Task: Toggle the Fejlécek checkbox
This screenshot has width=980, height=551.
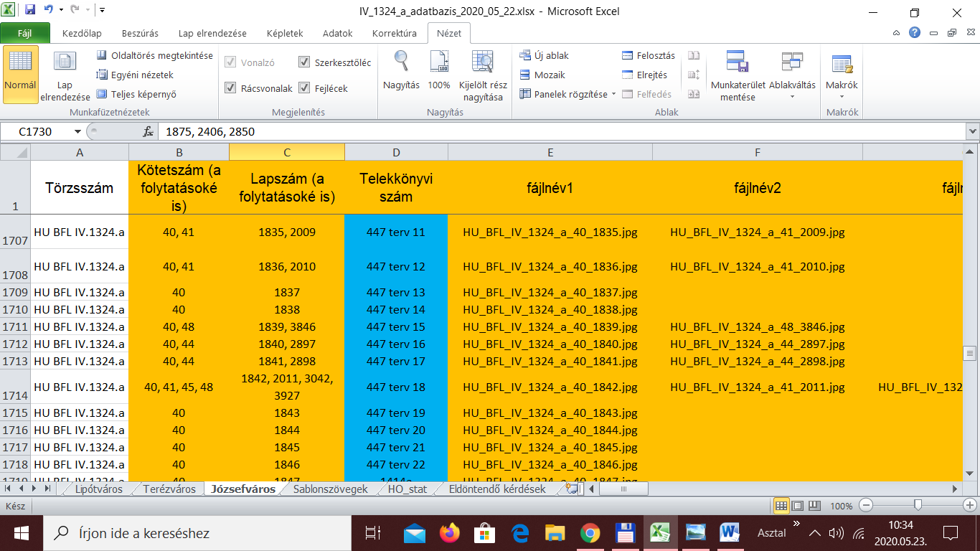Action: (x=304, y=88)
